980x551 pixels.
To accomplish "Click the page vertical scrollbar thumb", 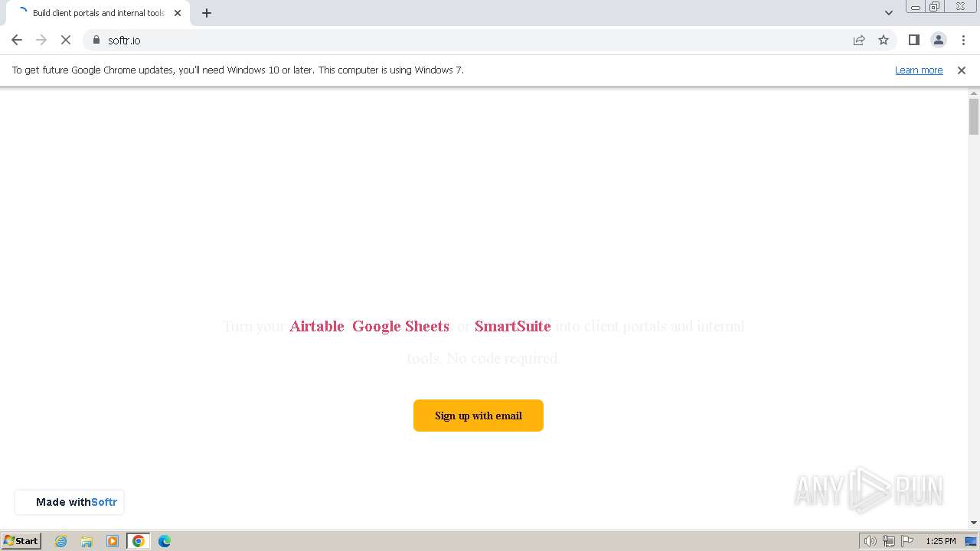I will tap(974, 116).
